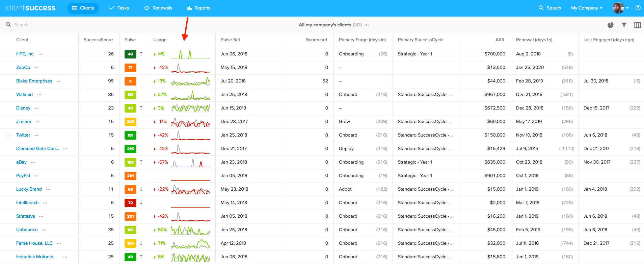Image resolution: width=644 pixels, height=264 pixels.
Task: Open the Tasks tab
Action: click(119, 8)
